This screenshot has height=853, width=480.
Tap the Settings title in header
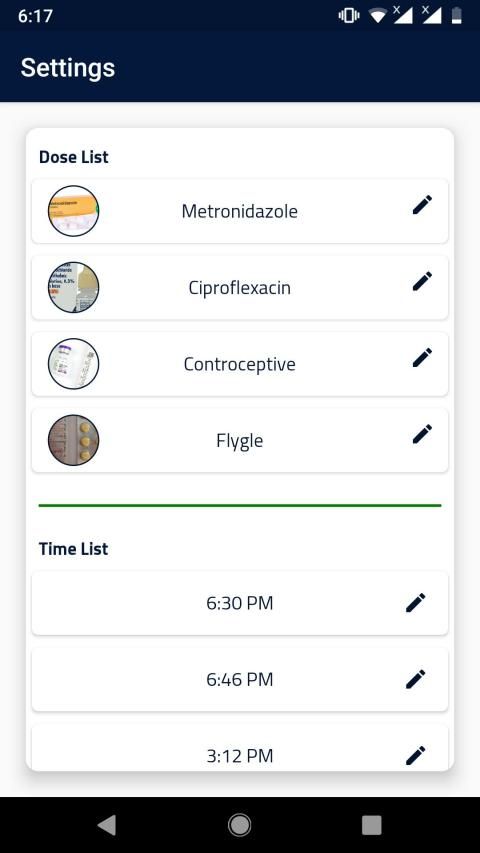pyautogui.click(x=68, y=68)
